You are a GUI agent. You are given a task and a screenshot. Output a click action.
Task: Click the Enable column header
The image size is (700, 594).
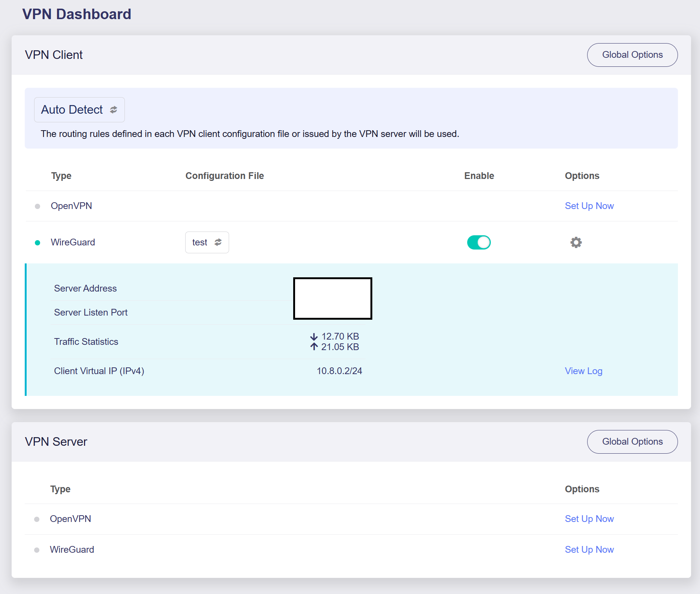coord(479,176)
